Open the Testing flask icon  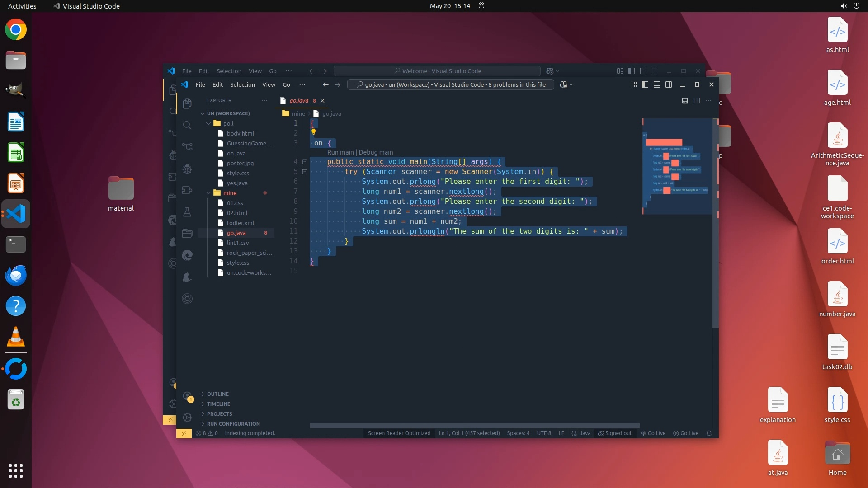(x=187, y=212)
